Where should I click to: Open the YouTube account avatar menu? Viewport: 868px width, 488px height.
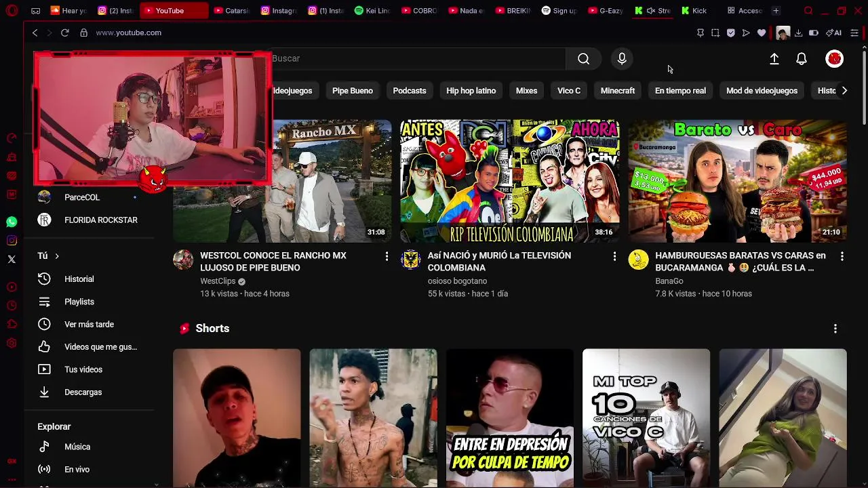[x=834, y=59]
